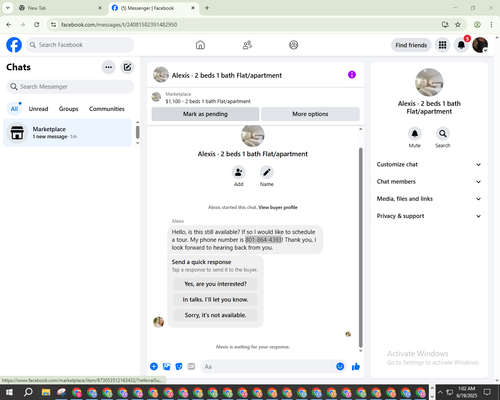Image resolution: width=500 pixels, height=400 pixels.
Task: Open File Explorer from the taskbar
Action: click(46, 392)
